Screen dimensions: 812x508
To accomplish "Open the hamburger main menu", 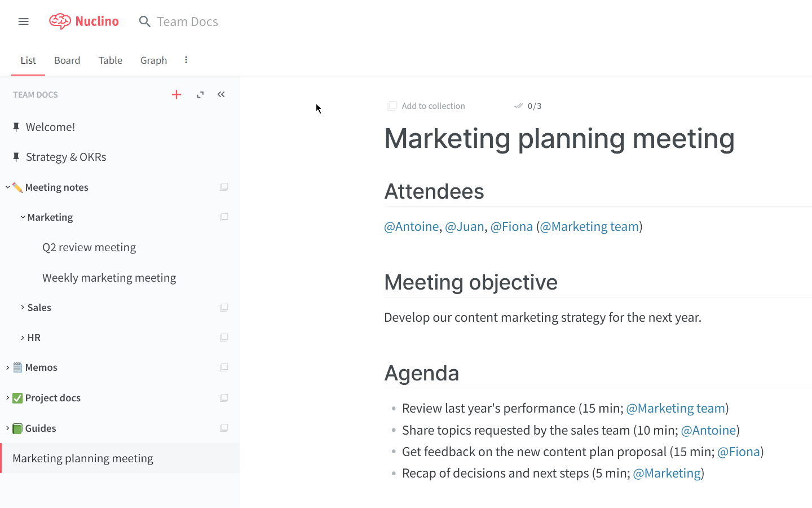I will click(x=23, y=21).
